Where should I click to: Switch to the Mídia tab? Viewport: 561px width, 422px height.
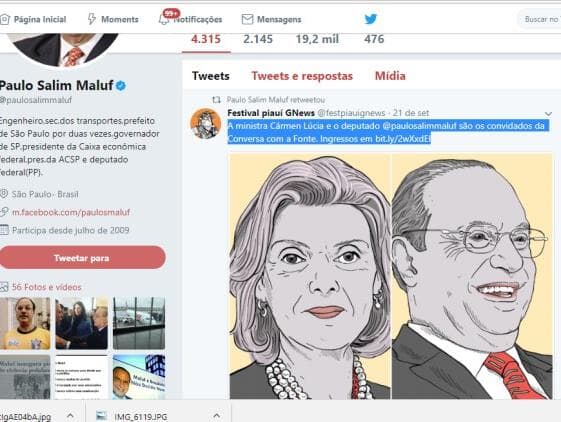click(x=390, y=76)
